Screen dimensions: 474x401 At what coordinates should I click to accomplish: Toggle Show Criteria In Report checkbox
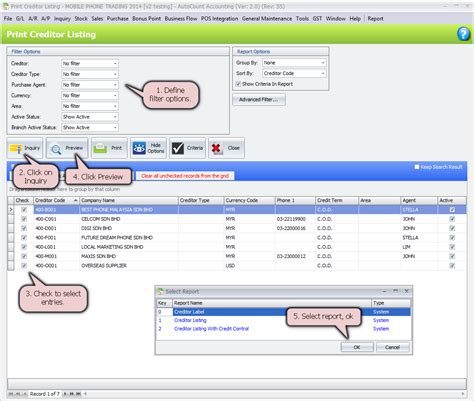238,84
